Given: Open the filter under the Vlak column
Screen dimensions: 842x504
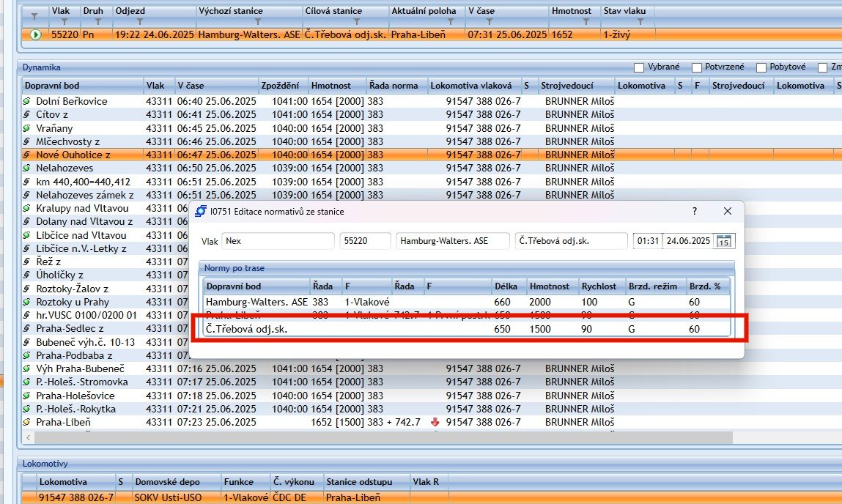Looking at the screenshot, I should coord(64,22).
